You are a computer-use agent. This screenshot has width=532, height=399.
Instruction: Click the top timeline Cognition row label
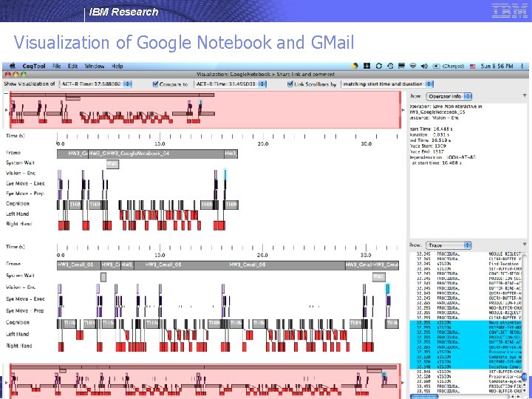click(17, 204)
